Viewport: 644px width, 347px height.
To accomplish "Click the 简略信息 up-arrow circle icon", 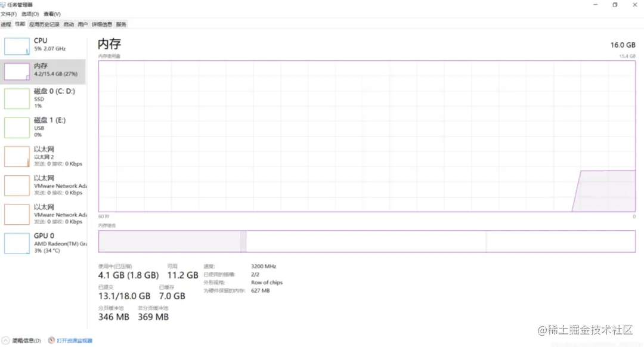I will tap(5, 340).
